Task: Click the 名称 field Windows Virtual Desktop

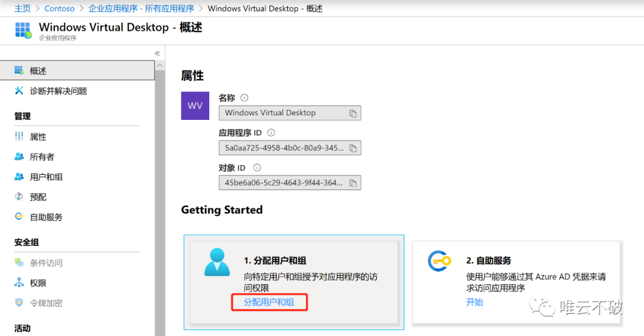Action: (x=290, y=113)
